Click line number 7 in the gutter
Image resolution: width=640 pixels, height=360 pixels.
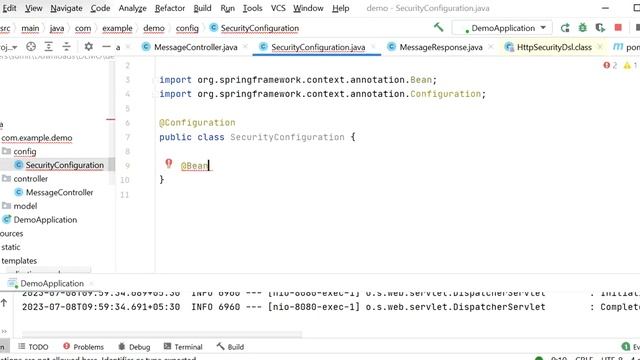tap(127, 137)
